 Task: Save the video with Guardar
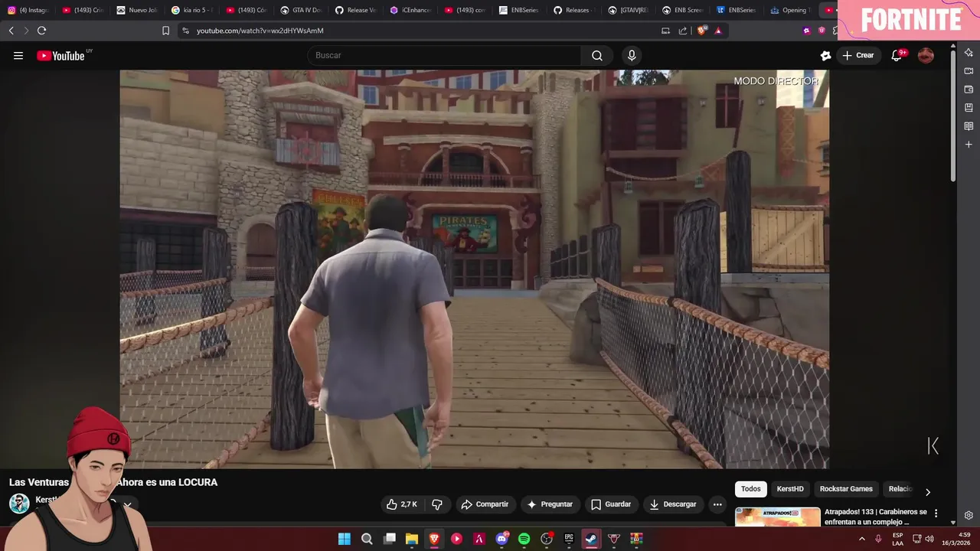[611, 504]
